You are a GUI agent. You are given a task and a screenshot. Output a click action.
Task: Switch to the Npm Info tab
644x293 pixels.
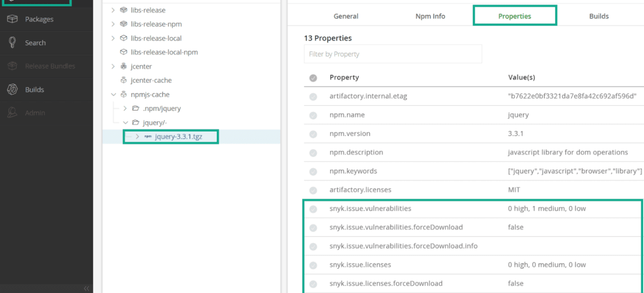coord(430,16)
